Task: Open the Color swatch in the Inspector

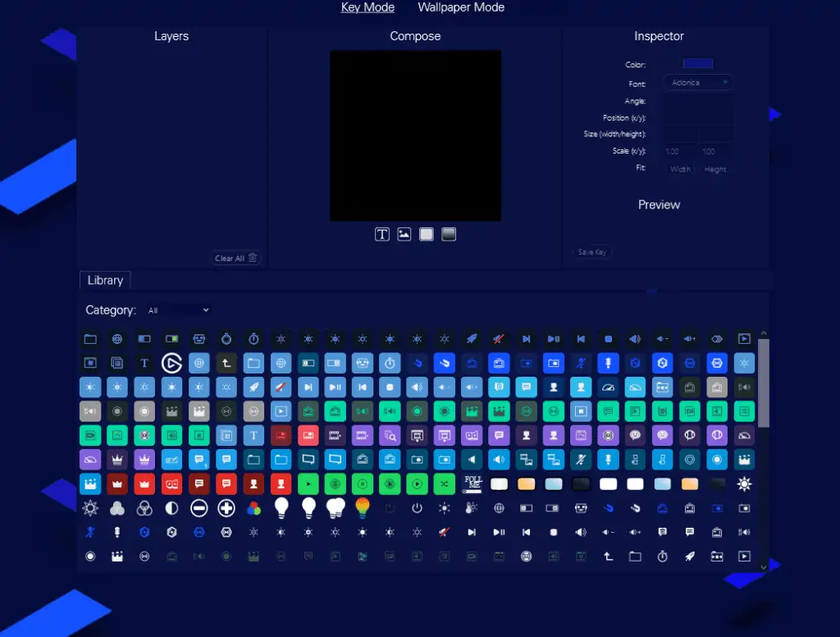Action: click(697, 63)
